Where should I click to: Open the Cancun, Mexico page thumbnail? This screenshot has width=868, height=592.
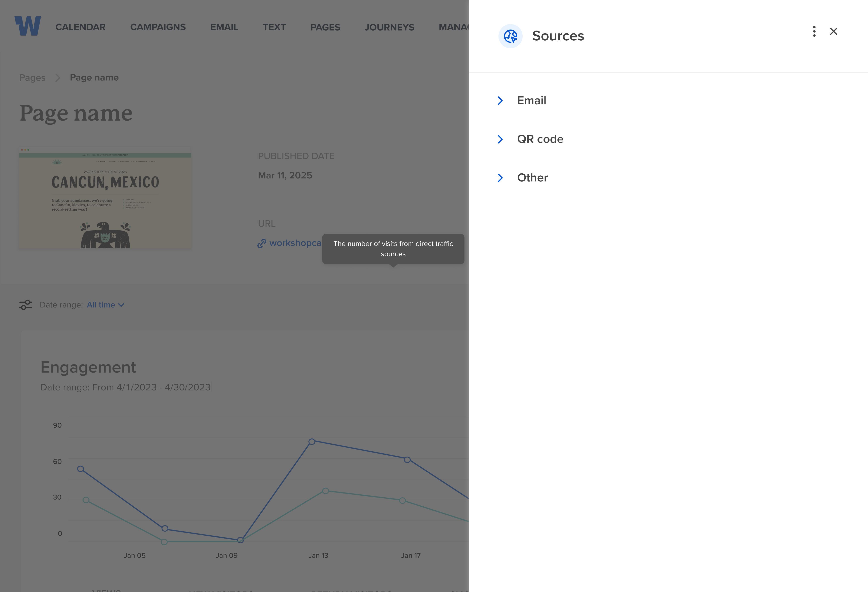pyautogui.click(x=105, y=198)
